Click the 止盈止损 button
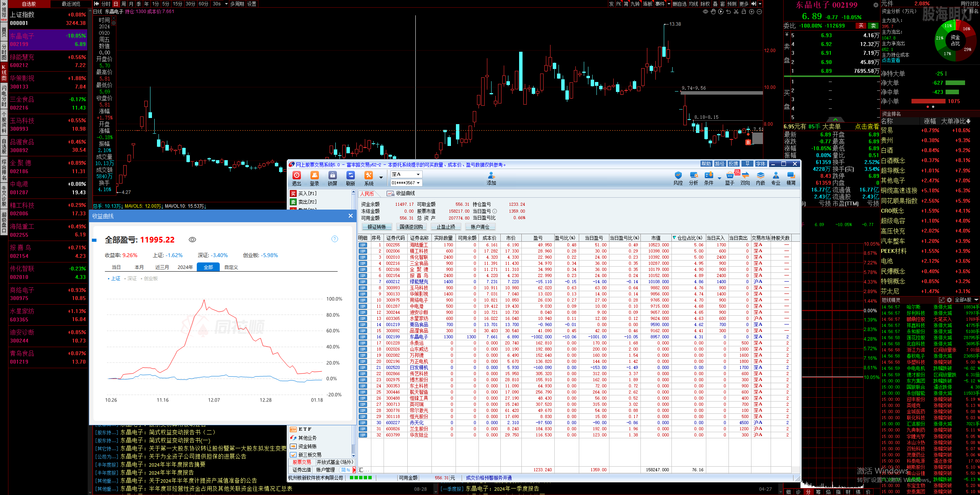This screenshot has height=495, width=980. click(446, 227)
